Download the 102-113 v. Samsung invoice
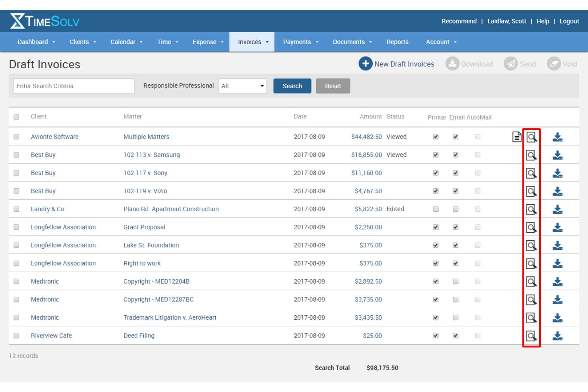Image resolution: width=588 pixels, height=392 pixels. (x=558, y=155)
